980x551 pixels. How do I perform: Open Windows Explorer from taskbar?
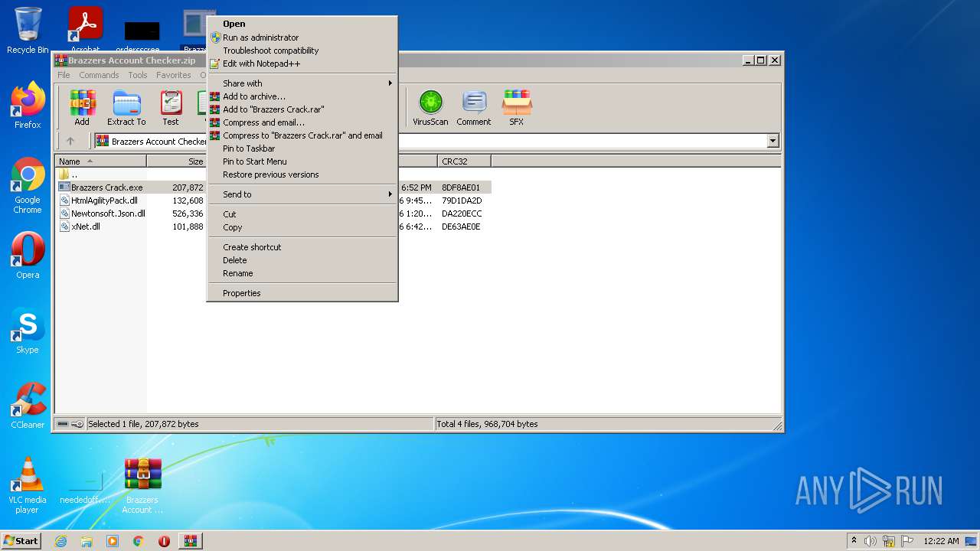coord(87,541)
